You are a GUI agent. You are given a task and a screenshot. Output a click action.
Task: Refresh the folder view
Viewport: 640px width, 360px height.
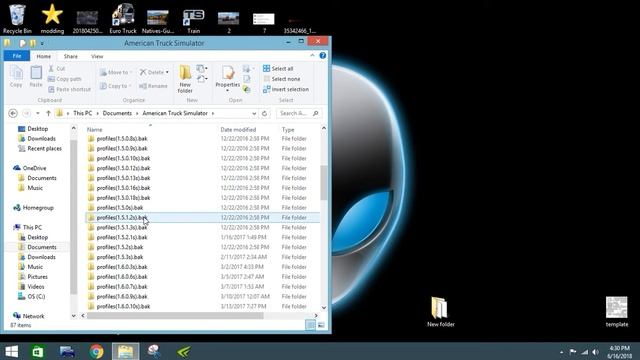[x=264, y=113]
